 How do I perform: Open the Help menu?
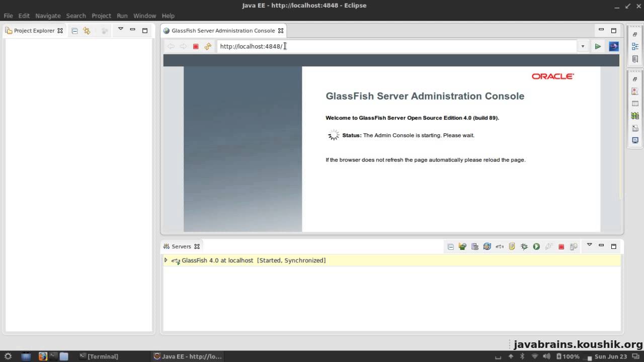(x=168, y=16)
